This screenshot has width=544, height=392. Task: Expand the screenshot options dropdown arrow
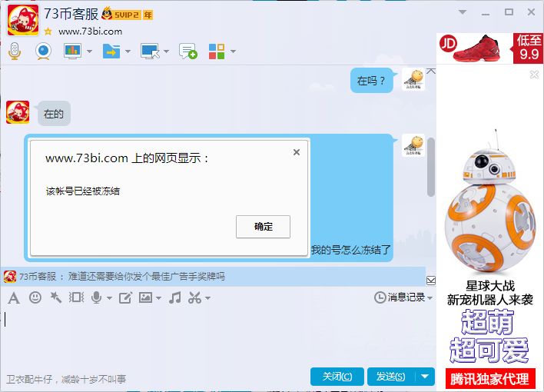click(207, 298)
